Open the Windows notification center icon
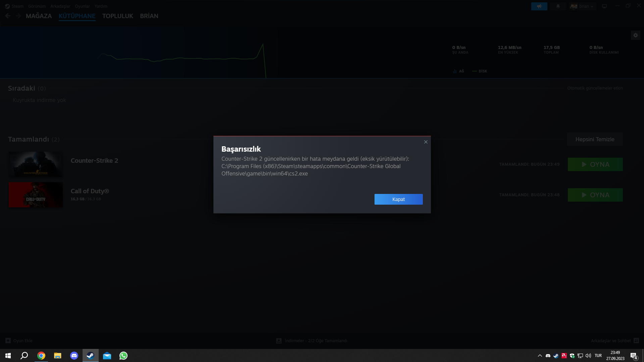This screenshot has height=362, width=644. point(634,356)
